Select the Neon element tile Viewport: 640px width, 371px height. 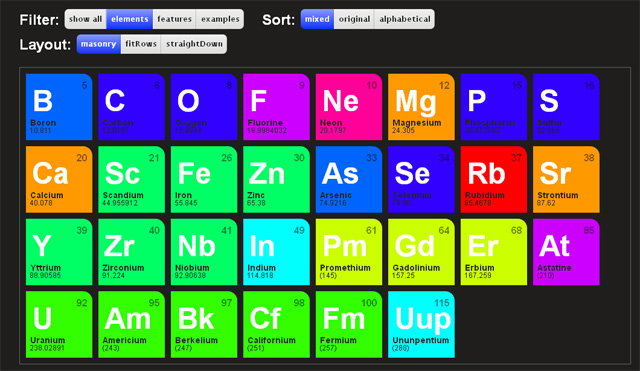(x=349, y=107)
